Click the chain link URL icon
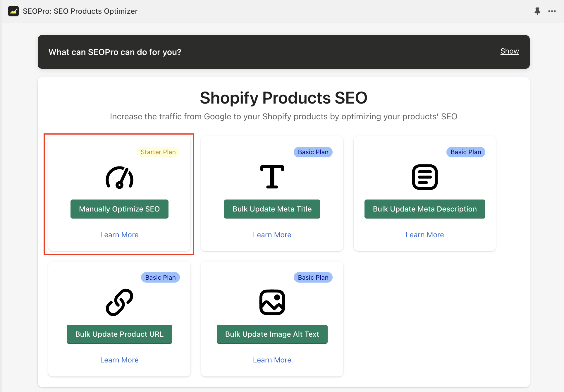 point(119,302)
